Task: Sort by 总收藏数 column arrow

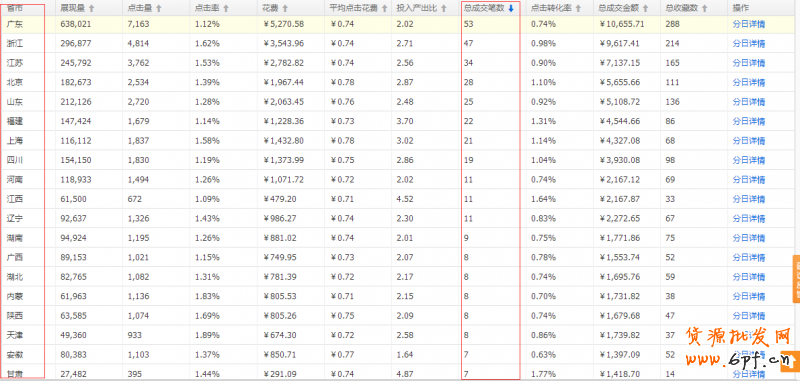Action: point(705,9)
